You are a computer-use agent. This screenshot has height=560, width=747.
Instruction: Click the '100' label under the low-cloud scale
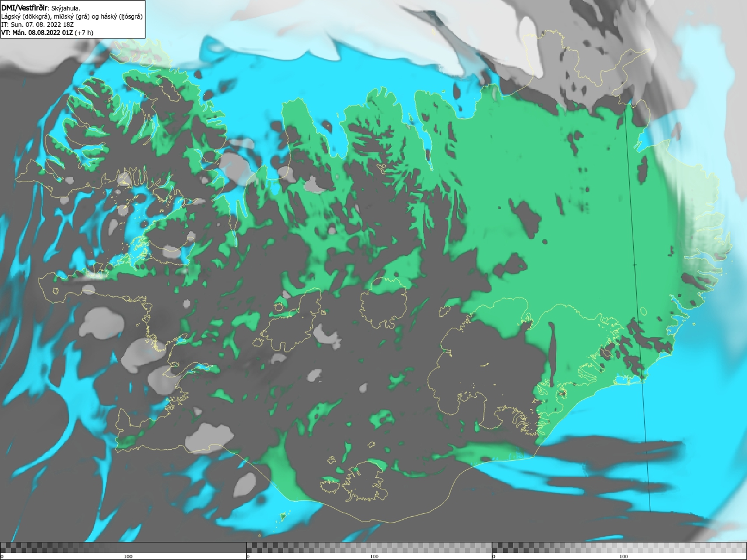pos(128,556)
